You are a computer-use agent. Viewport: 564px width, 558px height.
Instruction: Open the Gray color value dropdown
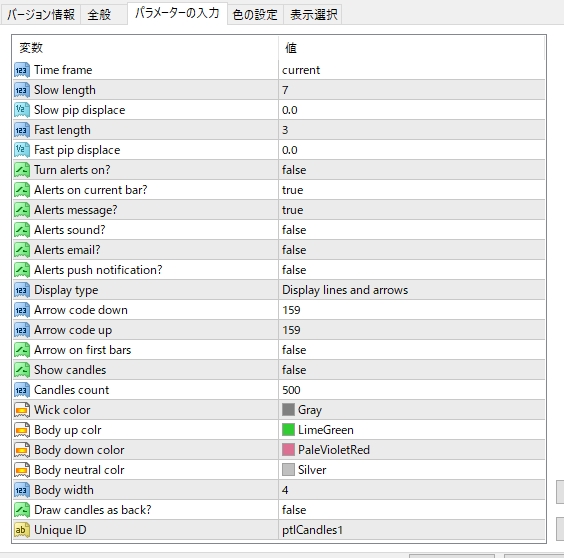412,409
